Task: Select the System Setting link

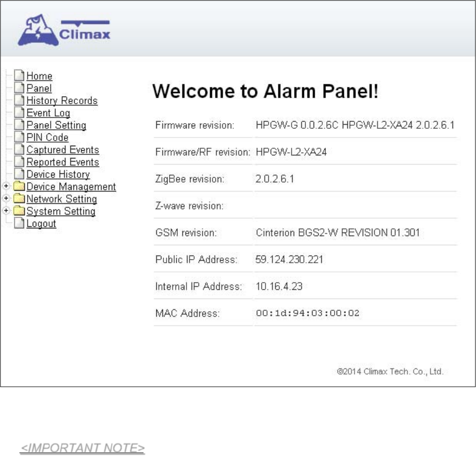Action: pyautogui.click(x=61, y=211)
